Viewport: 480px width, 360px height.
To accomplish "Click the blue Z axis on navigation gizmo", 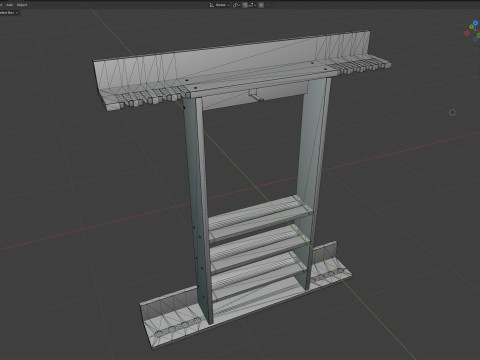I will 475,23.
